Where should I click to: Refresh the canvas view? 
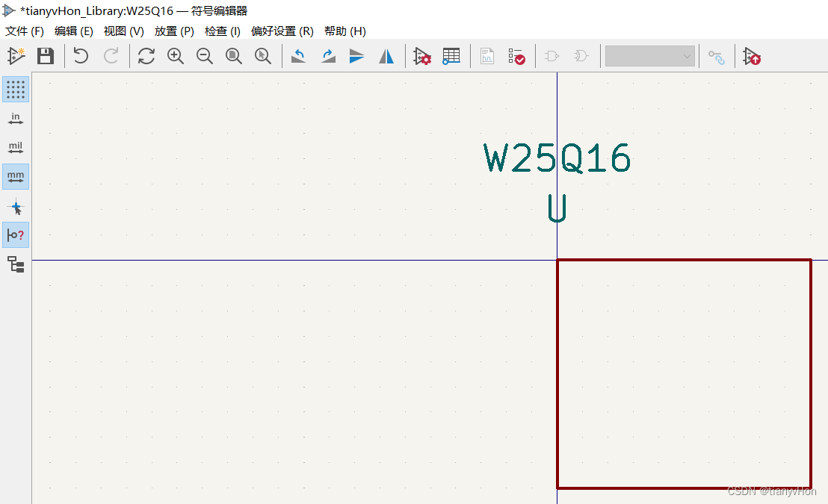pyautogui.click(x=146, y=56)
